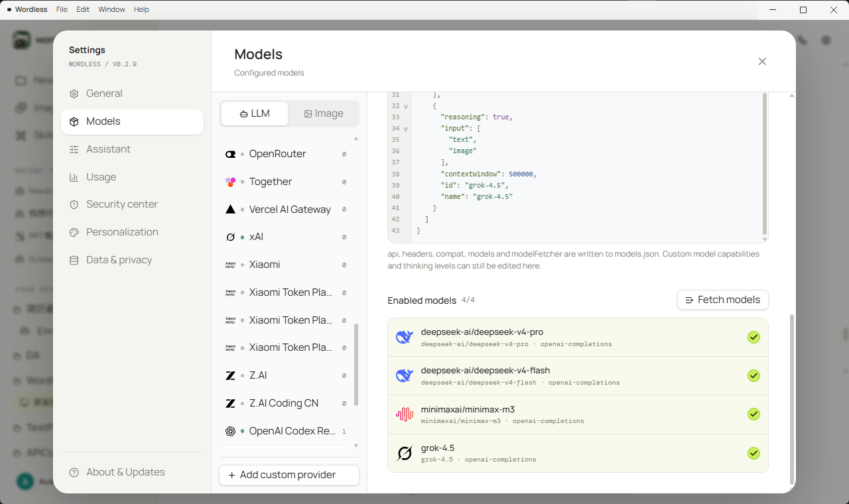Click the Usage bar chart icon
The height and width of the screenshot is (504, 849).
(x=74, y=178)
